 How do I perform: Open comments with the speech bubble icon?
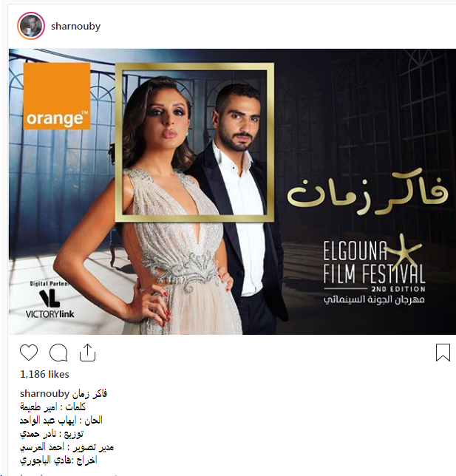[x=58, y=353]
